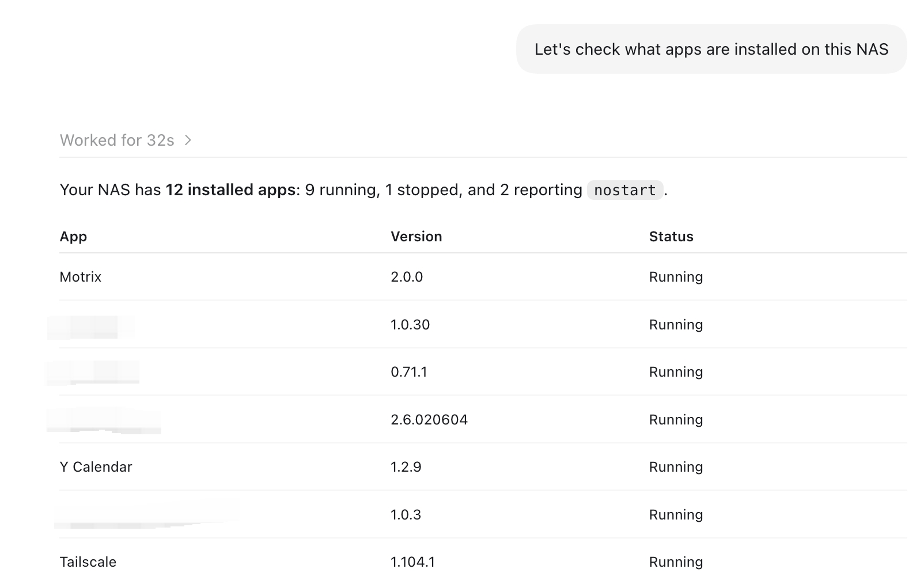The width and height of the screenshot is (924, 584).
Task: Expand the "Worked for 32s" chevron
Action: [188, 140]
